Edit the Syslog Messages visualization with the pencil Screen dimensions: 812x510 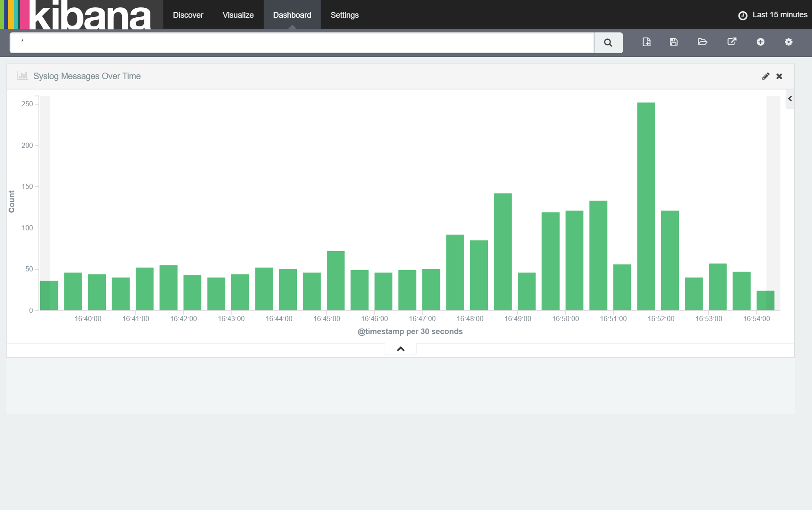click(x=766, y=76)
